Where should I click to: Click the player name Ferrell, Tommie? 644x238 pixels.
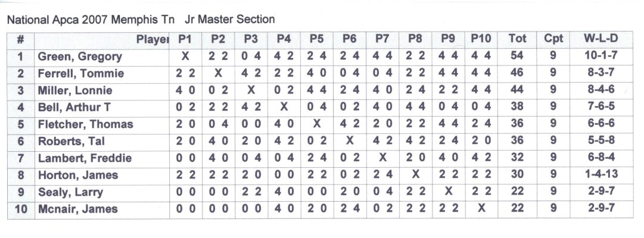81,74
